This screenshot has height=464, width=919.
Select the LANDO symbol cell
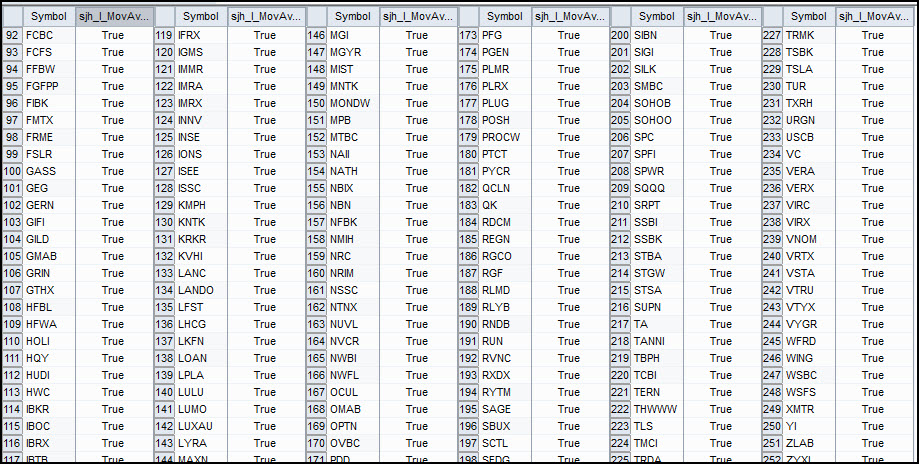tap(202, 290)
